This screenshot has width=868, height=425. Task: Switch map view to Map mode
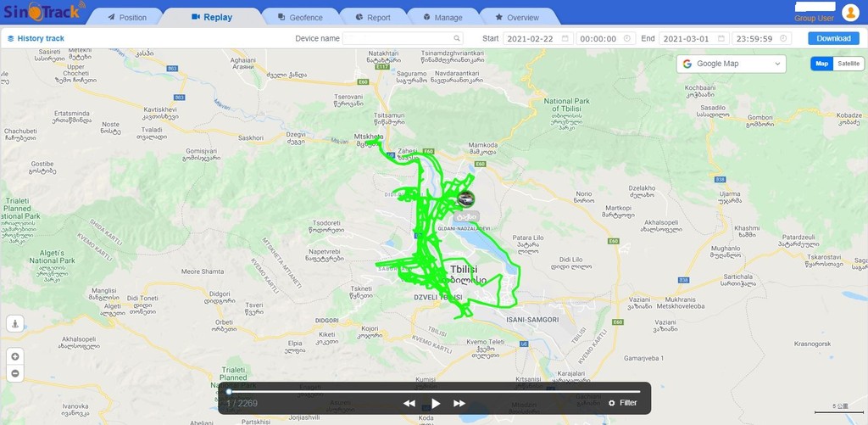[821, 64]
